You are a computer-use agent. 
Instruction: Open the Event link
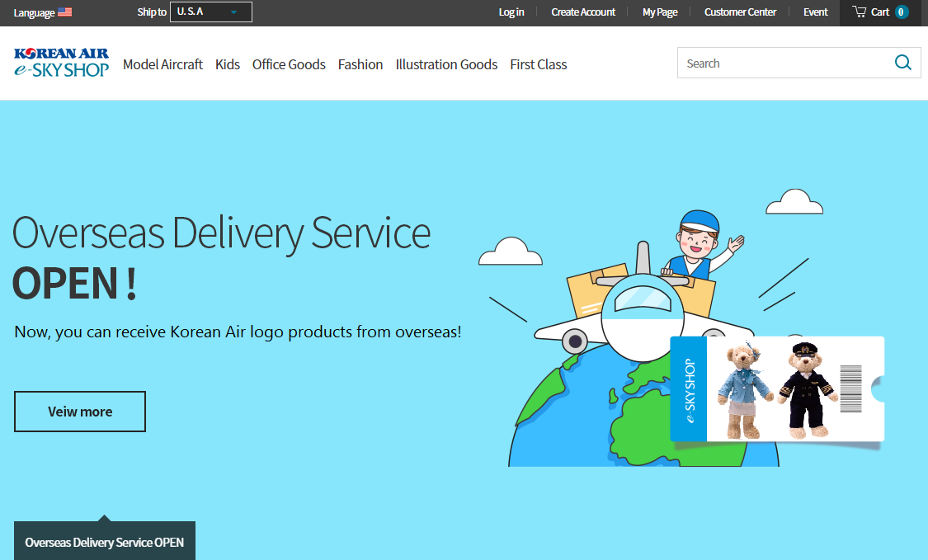(x=815, y=12)
